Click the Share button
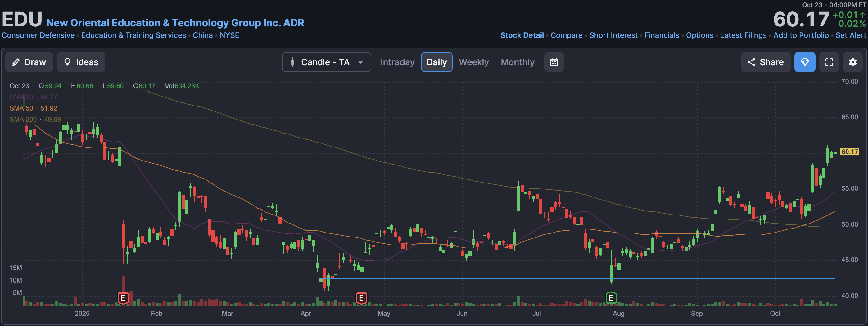868x326 pixels. (x=765, y=62)
